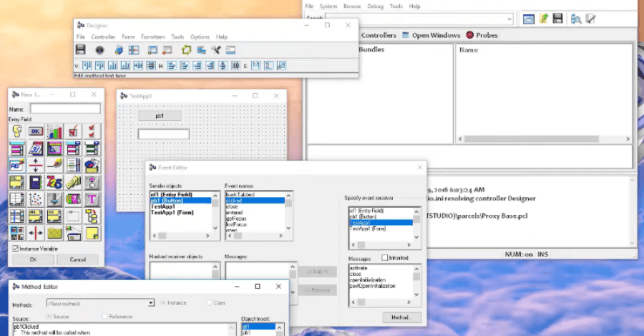The image size is (644, 336).
Task: Open the Controller menu in Designer
Action: [x=103, y=37]
